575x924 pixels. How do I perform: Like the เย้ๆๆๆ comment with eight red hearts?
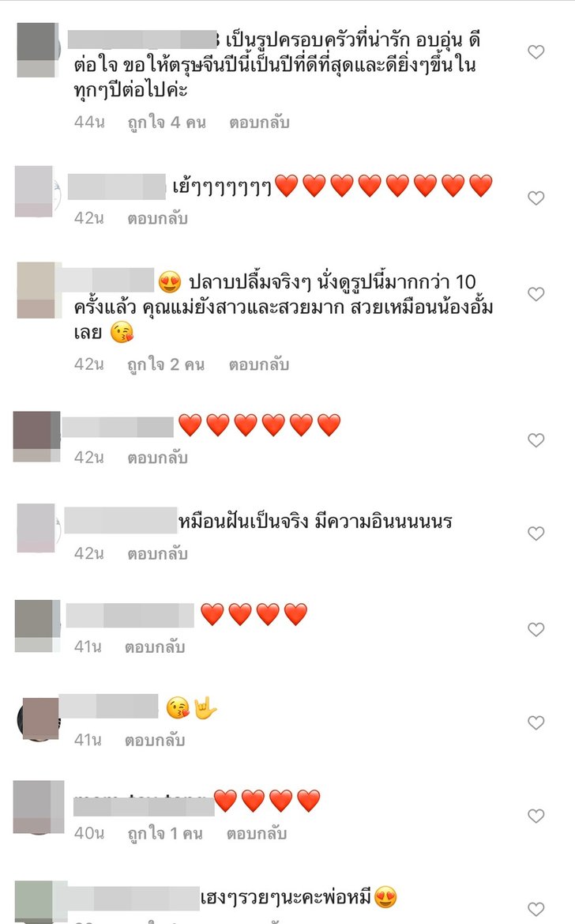[536, 198]
